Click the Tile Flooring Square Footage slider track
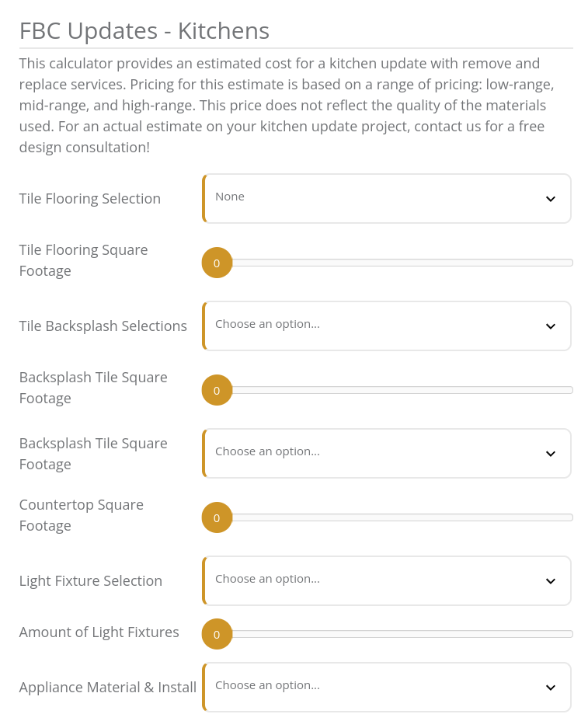The image size is (588, 721). pyautogui.click(x=388, y=263)
